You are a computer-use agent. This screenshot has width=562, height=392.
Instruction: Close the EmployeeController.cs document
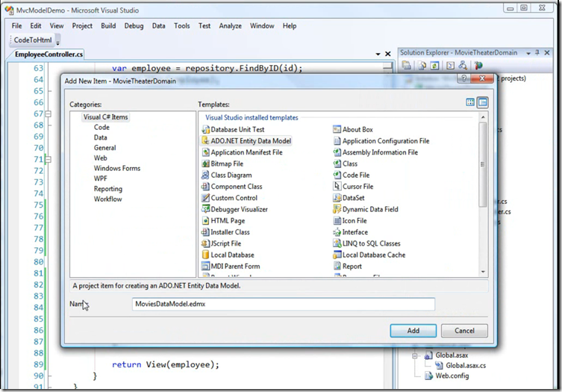tap(388, 54)
